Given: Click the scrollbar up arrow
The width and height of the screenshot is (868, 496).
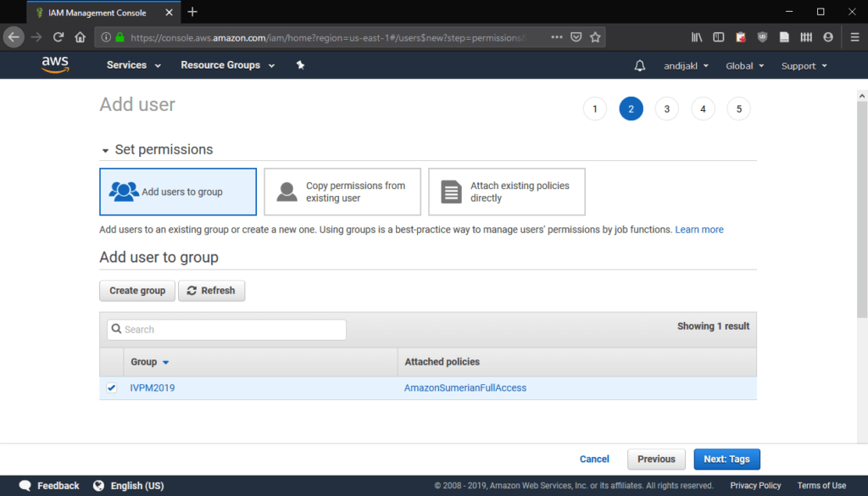Looking at the screenshot, I should pos(862,96).
